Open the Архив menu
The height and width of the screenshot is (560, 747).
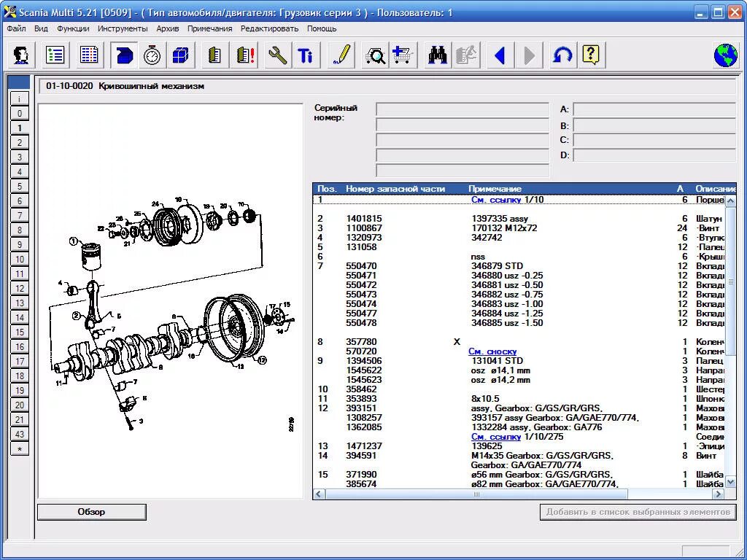[168, 28]
